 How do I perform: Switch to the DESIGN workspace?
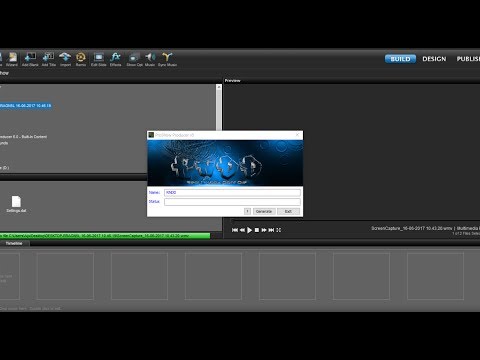coord(434,59)
